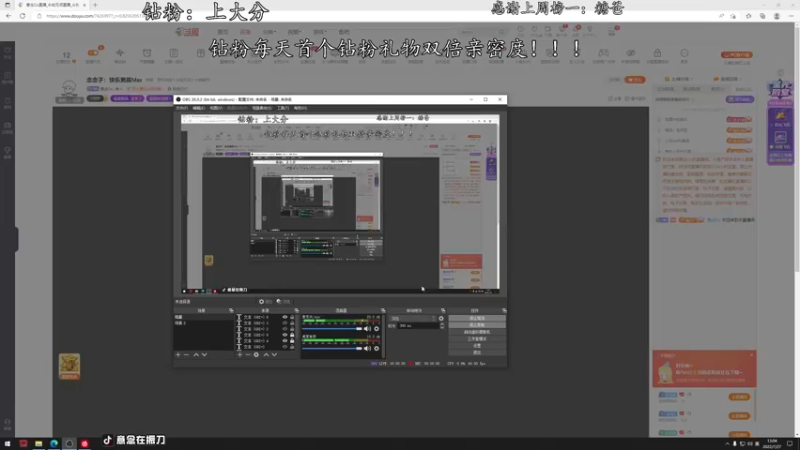Image resolution: width=800 pixels, height=450 pixels.
Task: Toggle lock on fourth source row
Action: [292, 335]
